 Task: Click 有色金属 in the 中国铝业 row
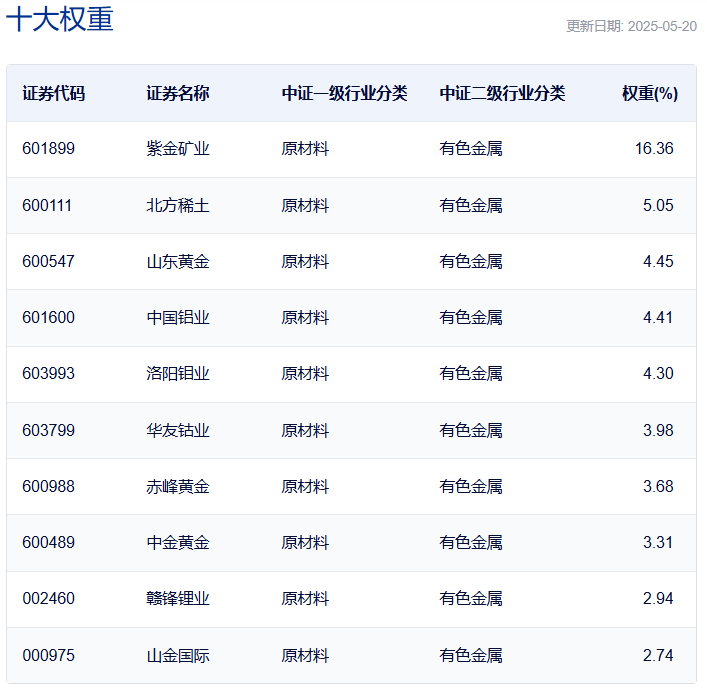click(x=471, y=317)
